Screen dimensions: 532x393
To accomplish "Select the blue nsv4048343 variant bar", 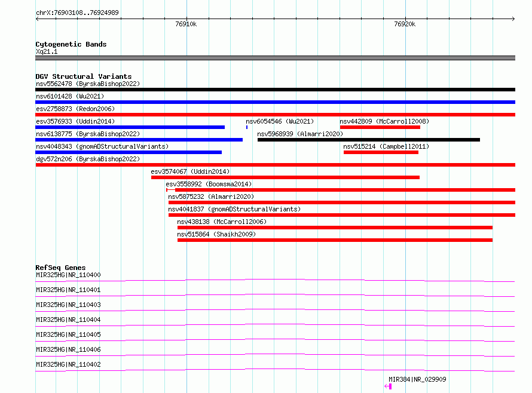I will [129, 152].
